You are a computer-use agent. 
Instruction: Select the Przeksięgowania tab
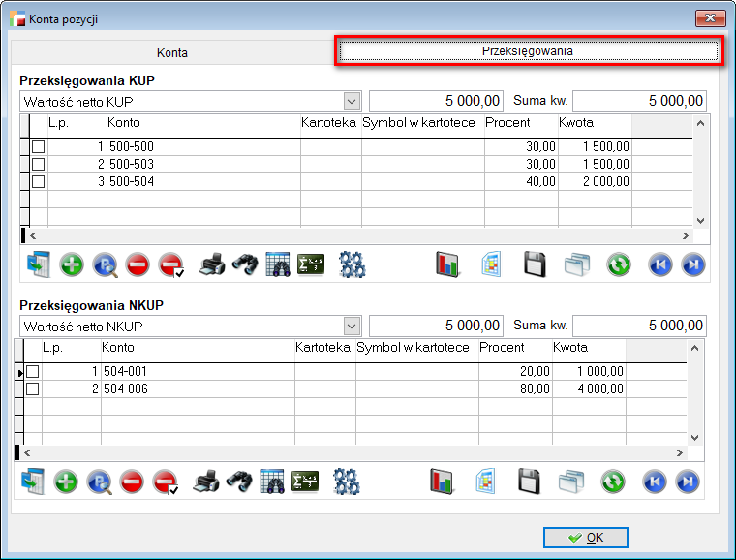tap(528, 50)
